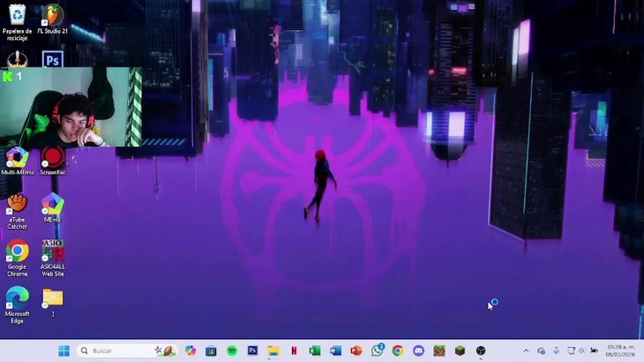Open the ASIO4ALL Web Site shortcut
The height and width of the screenshot is (362, 644).
pyautogui.click(x=52, y=258)
